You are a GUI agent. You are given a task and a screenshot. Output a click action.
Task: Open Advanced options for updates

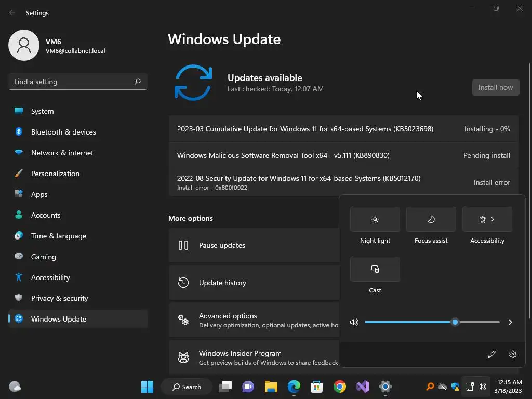click(x=254, y=320)
